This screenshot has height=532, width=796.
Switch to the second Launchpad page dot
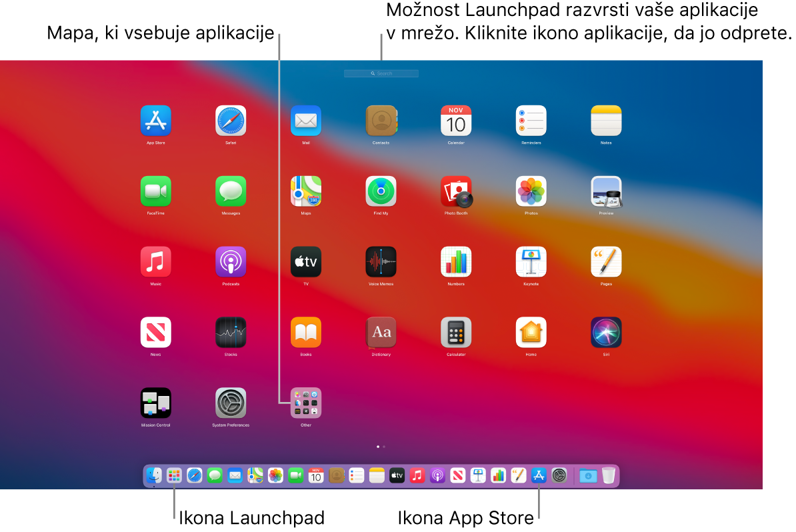[384, 447]
